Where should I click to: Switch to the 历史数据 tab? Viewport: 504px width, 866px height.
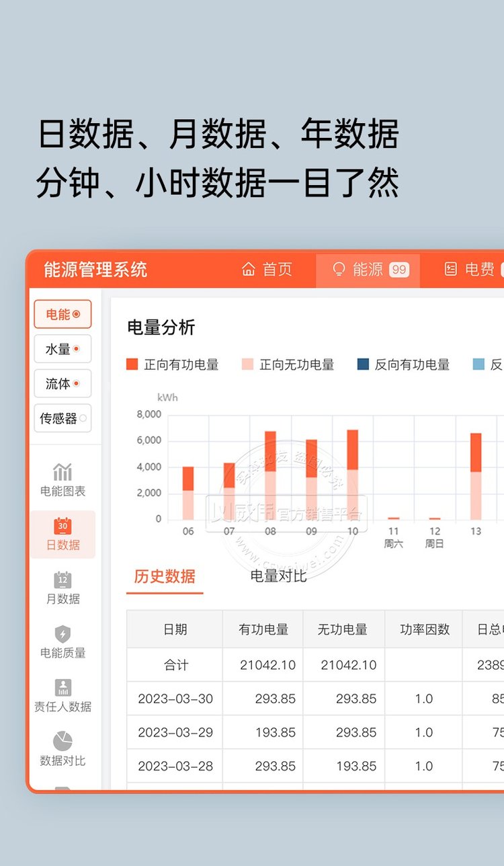[165, 576]
